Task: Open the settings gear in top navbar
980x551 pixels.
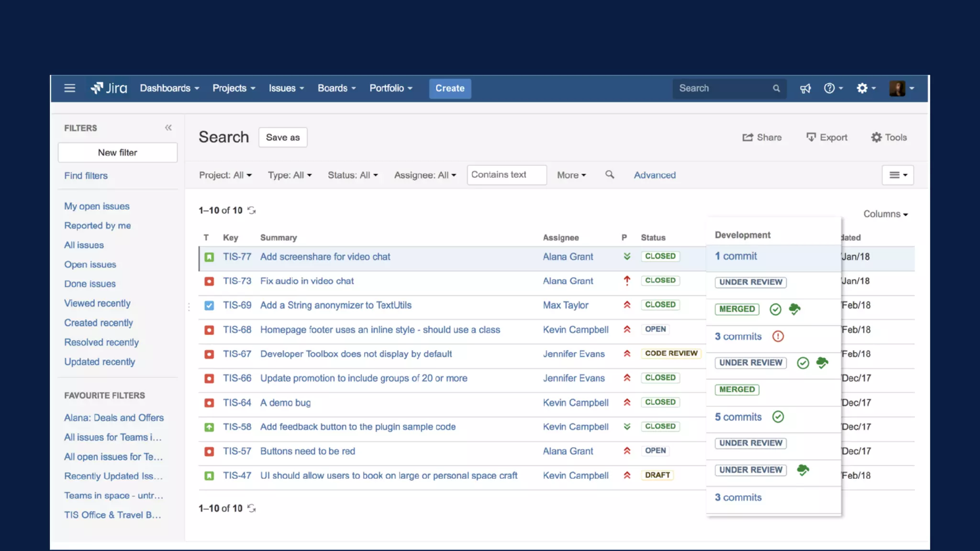Action: pos(862,88)
